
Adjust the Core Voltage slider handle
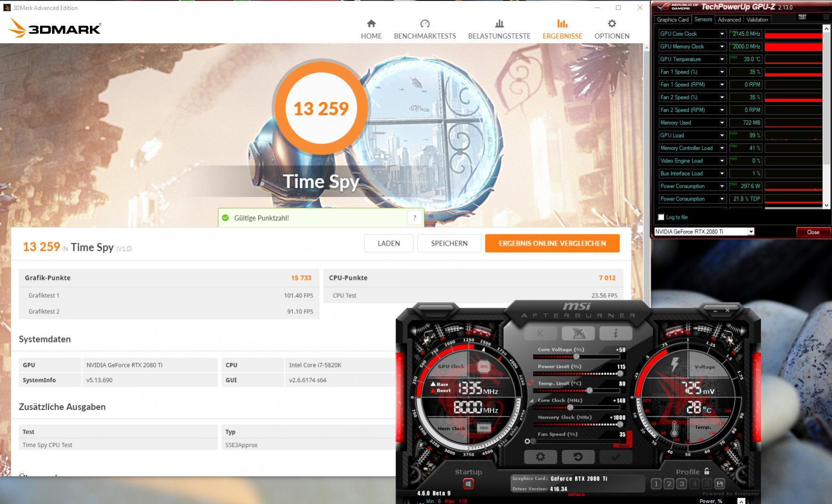pyautogui.click(x=576, y=357)
